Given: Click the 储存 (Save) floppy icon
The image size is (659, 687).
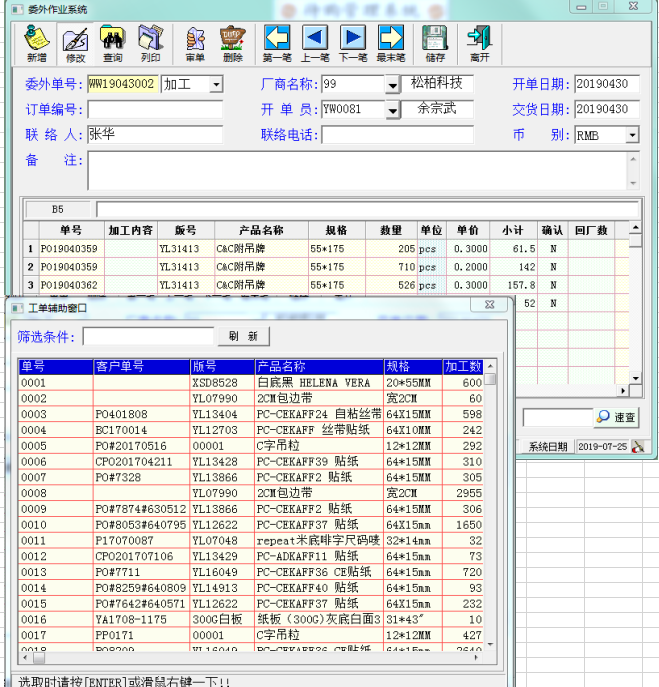Looking at the screenshot, I should point(435,44).
